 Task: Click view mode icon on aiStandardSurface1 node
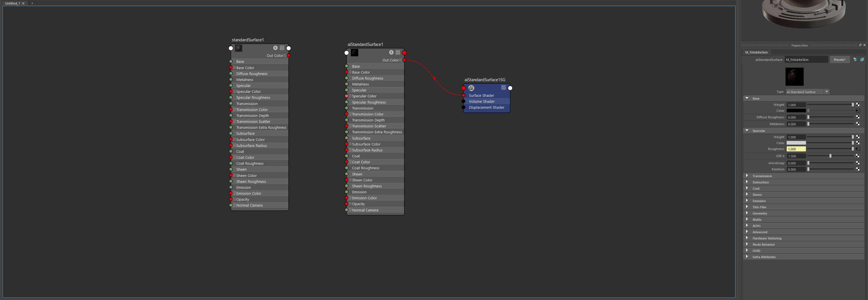(398, 53)
